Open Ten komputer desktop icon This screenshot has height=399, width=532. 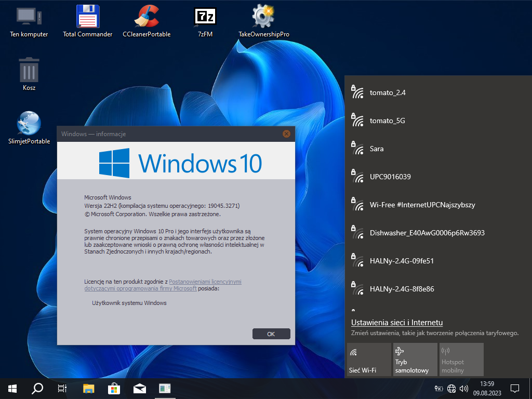[29, 21]
